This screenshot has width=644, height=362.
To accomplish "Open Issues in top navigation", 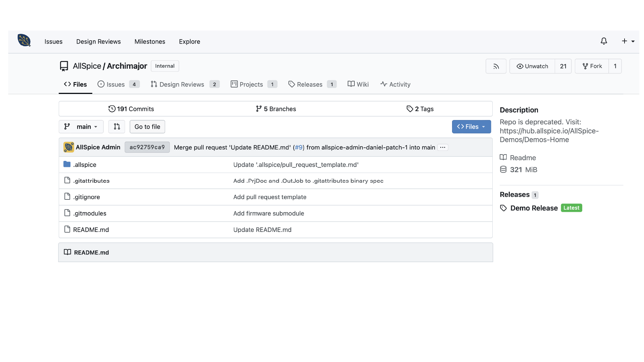I will (53, 42).
